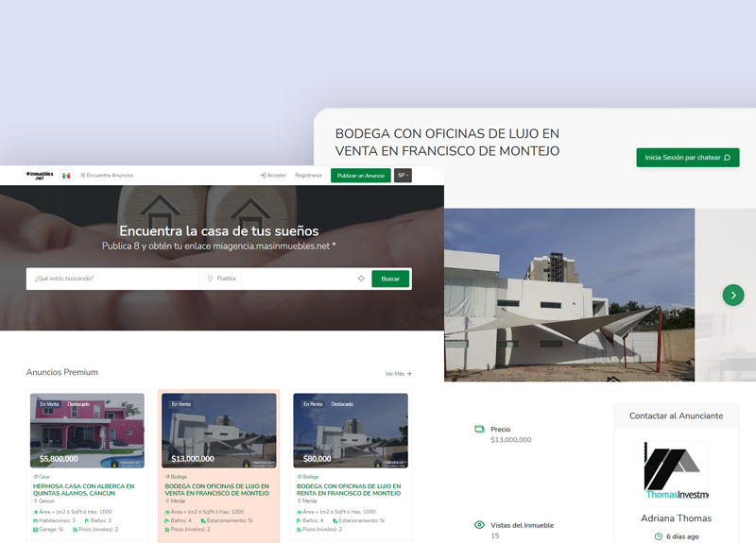Click the clock icon beside 6 días ago

point(659,536)
